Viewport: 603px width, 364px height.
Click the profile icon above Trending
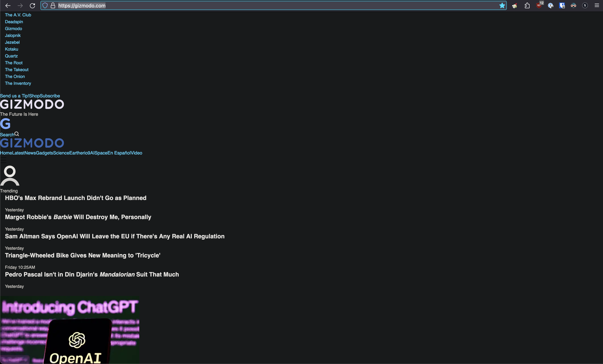(10, 176)
